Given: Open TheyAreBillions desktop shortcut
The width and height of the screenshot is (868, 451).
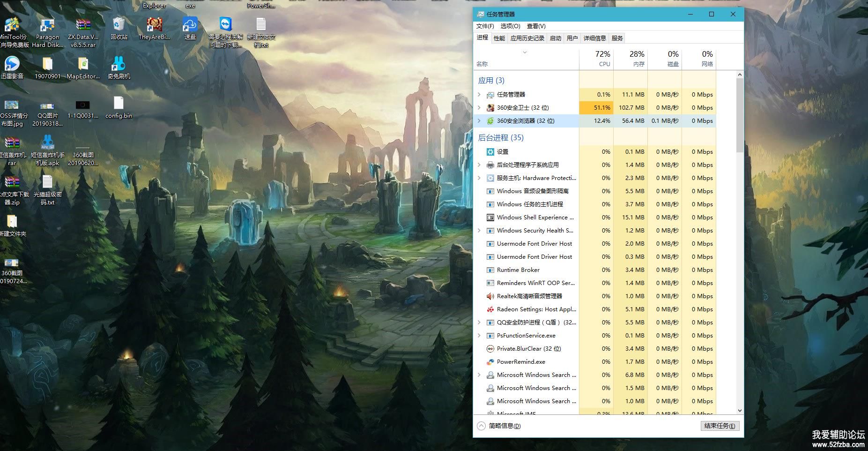Looking at the screenshot, I should [x=155, y=28].
